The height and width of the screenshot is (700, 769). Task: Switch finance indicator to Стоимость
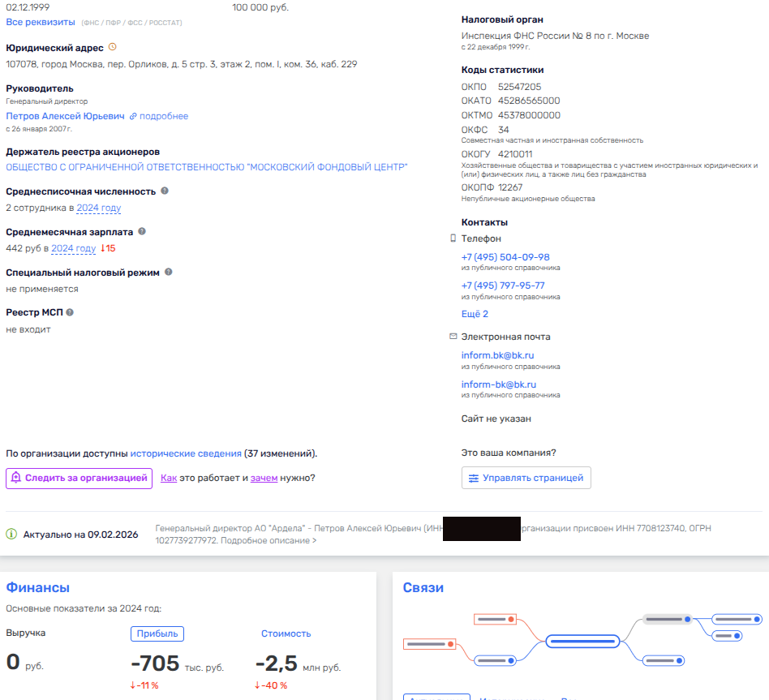coord(286,633)
